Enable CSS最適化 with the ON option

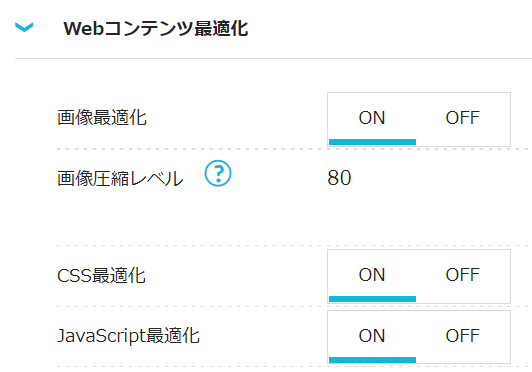click(372, 276)
